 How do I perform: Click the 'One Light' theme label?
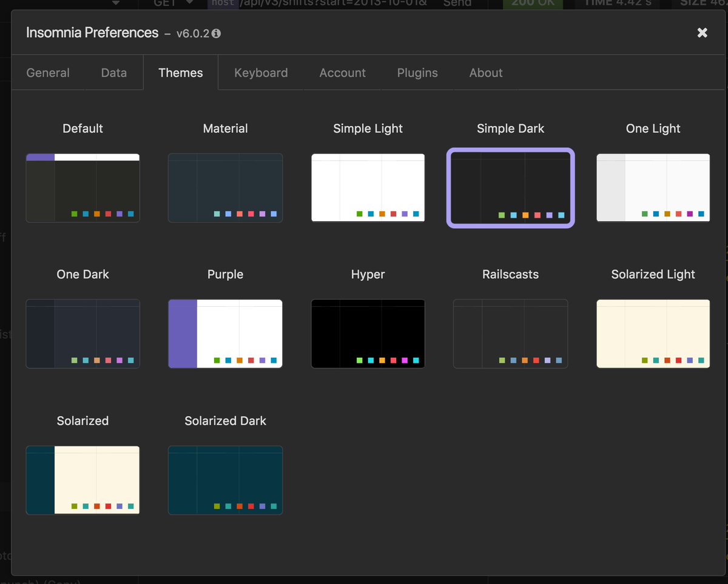(x=653, y=129)
